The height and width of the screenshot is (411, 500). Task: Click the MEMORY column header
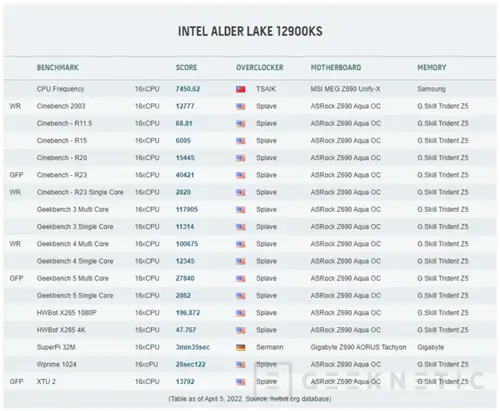click(432, 68)
